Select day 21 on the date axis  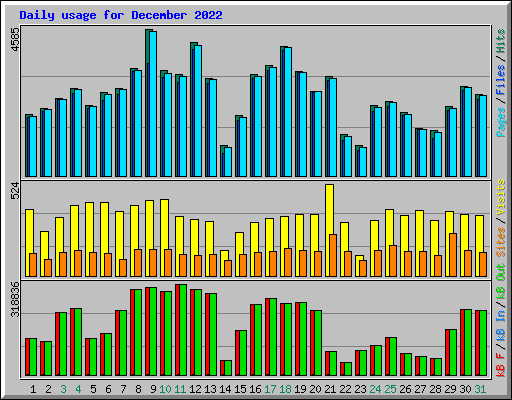click(x=330, y=389)
